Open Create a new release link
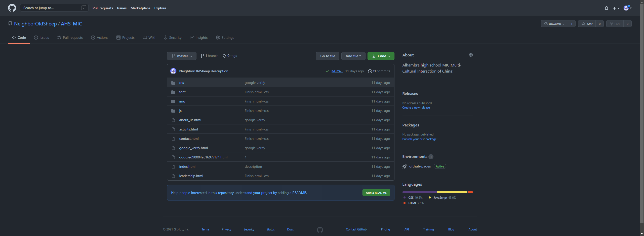The width and height of the screenshot is (644, 236). coord(416,108)
